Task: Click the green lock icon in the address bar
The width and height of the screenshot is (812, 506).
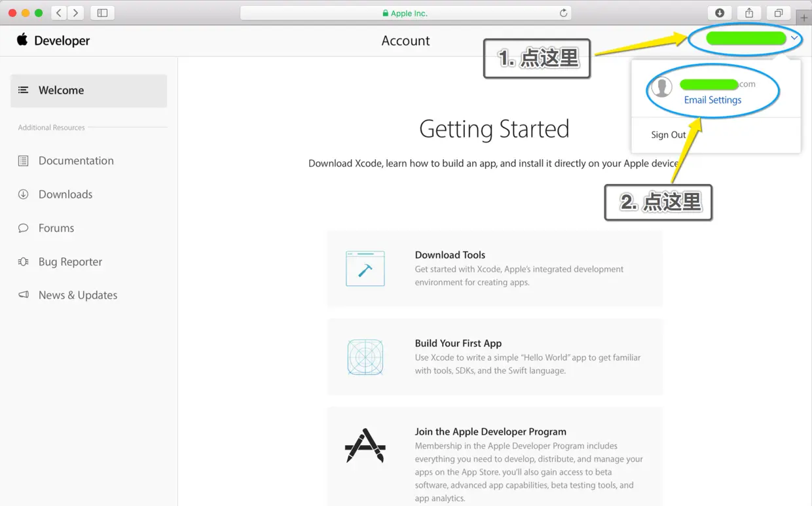Action: click(385, 13)
